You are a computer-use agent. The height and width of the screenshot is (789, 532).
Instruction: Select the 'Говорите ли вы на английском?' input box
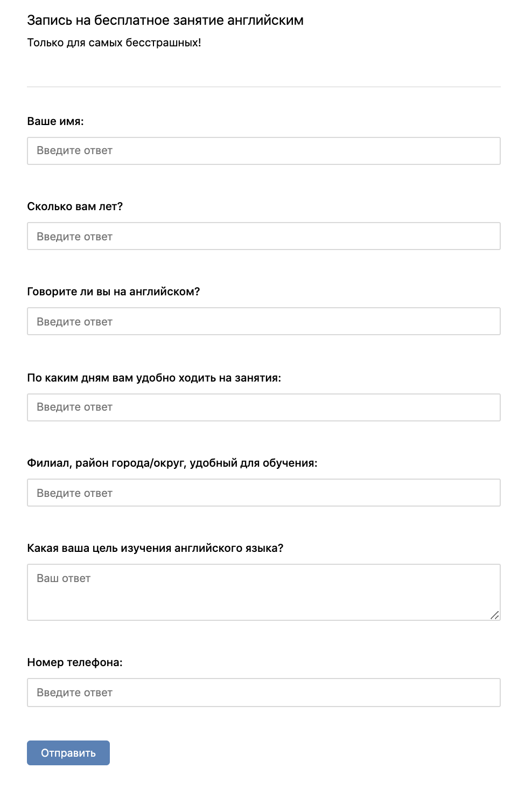(x=264, y=321)
